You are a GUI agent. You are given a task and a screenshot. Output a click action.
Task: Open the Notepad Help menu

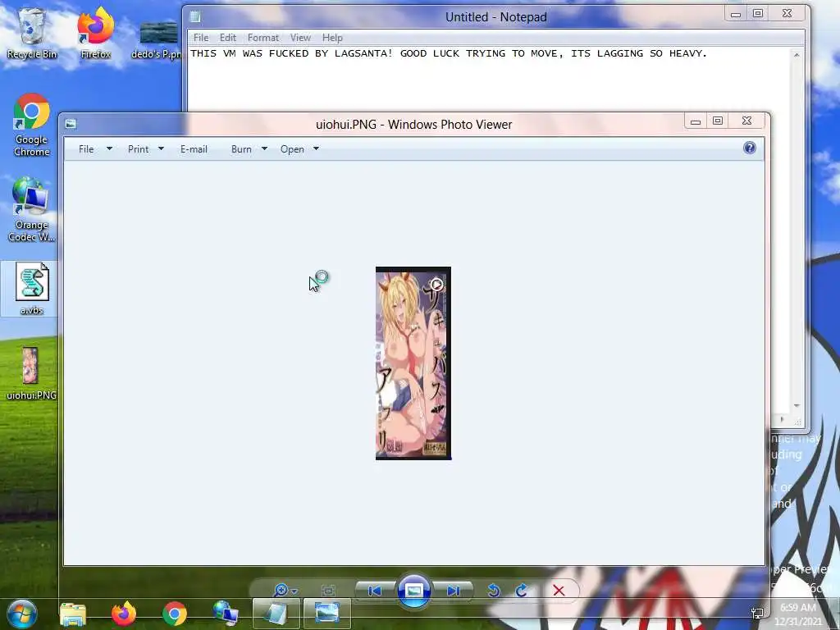coord(332,38)
